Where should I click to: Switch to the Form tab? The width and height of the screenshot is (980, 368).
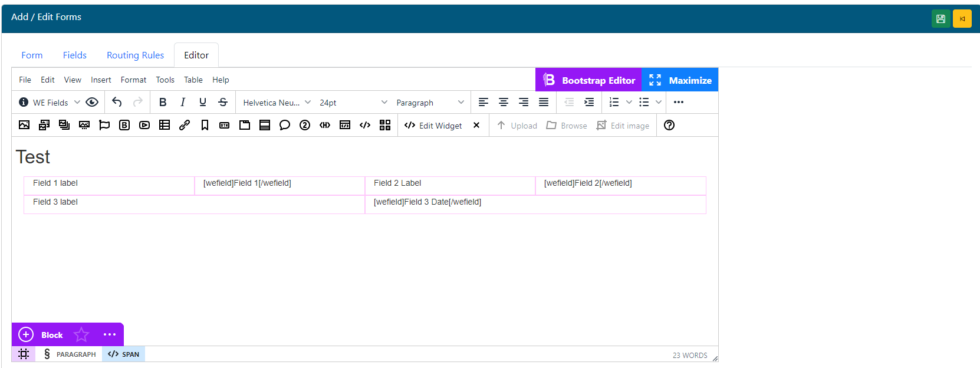click(x=32, y=55)
